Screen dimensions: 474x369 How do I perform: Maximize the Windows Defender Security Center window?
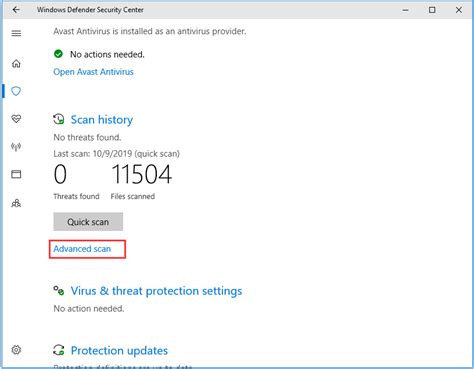coord(432,10)
